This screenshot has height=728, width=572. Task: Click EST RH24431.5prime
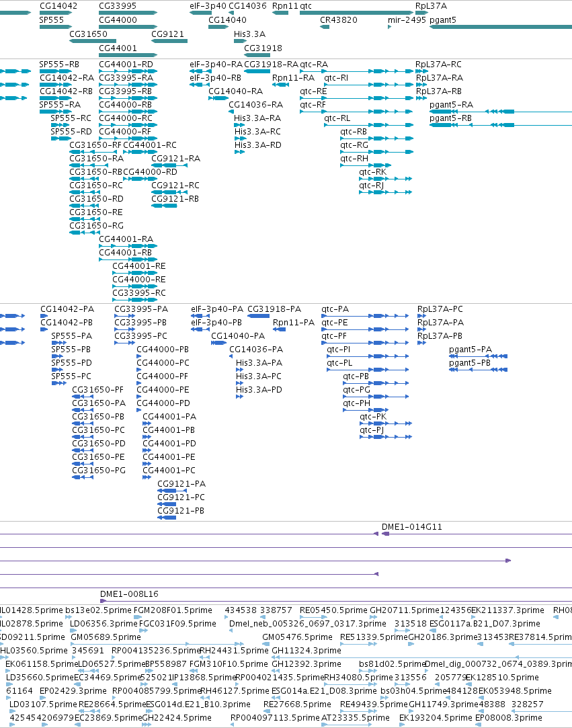click(x=235, y=651)
